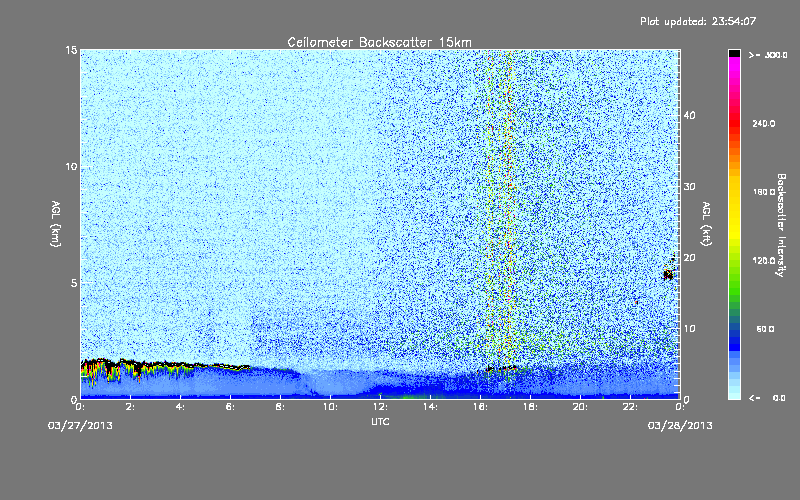This screenshot has width=800, height=500.
Task: Select the "10:" hour tick label
Action: [330, 407]
